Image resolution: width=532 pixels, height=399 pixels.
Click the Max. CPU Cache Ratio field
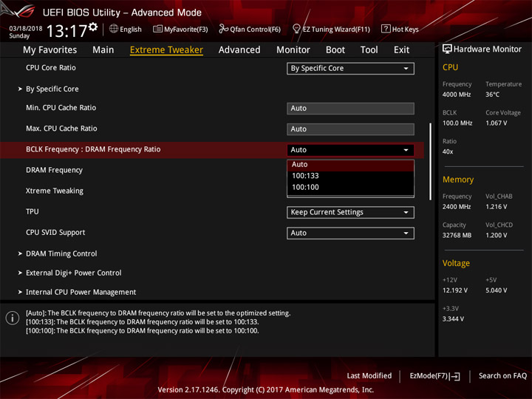click(x=350, y=129)
